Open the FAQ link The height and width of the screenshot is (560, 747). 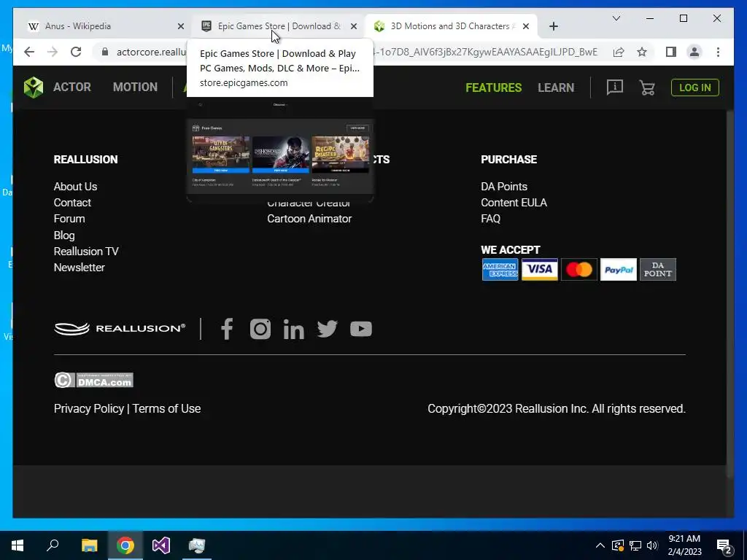(491, 219)
